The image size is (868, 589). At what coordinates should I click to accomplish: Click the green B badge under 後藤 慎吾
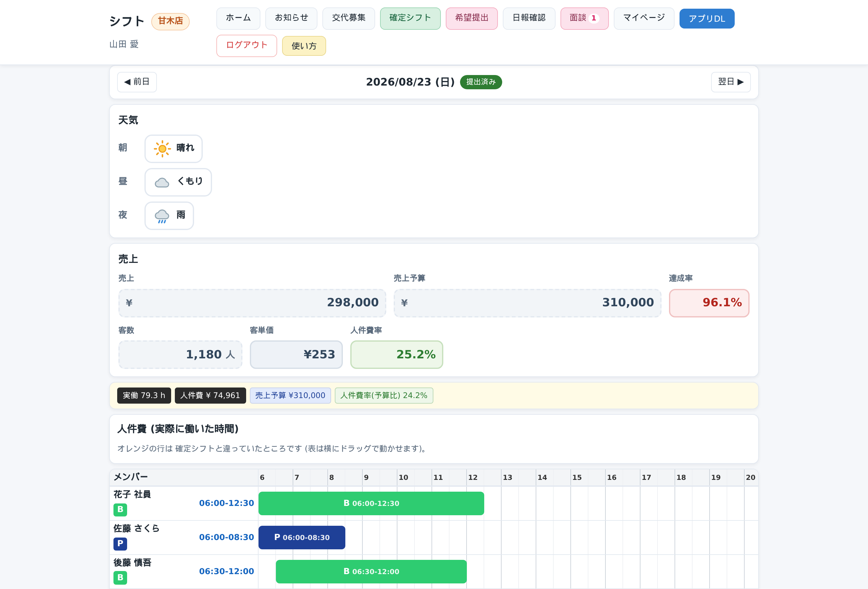[120, 578]
